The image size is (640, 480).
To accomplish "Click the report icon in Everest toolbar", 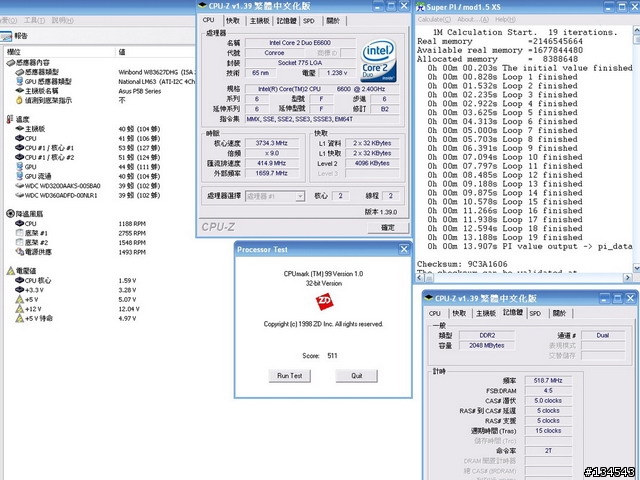I will 6,36.
